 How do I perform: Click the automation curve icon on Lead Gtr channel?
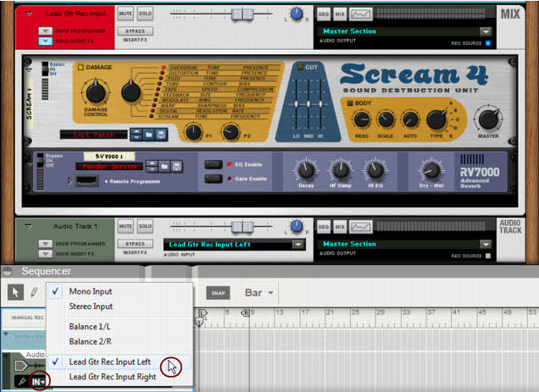coord(361,14)
